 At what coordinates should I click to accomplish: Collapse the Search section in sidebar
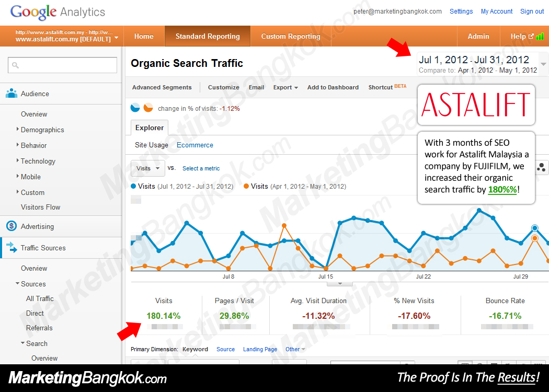[23, 343]
